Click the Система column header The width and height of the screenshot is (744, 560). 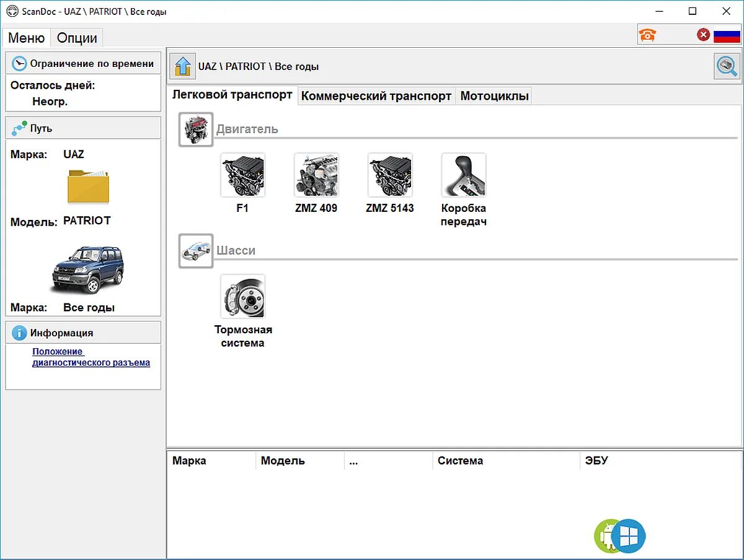(506, 460)
